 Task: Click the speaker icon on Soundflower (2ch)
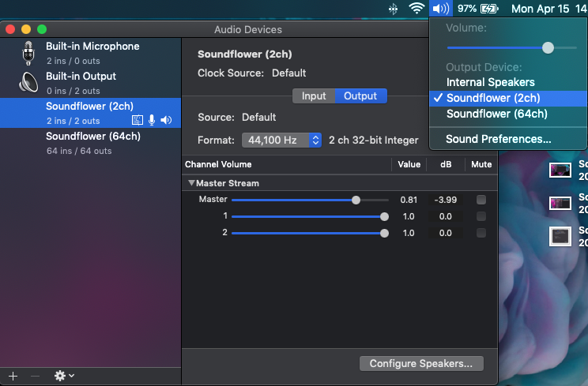[166, 121]
